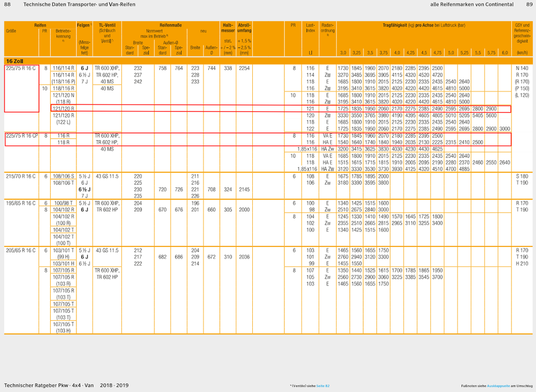Click the 'Tragfähigkeit (kg) pro Achse' column header
This screenshot has width=536, height=392.
[424, 25]
